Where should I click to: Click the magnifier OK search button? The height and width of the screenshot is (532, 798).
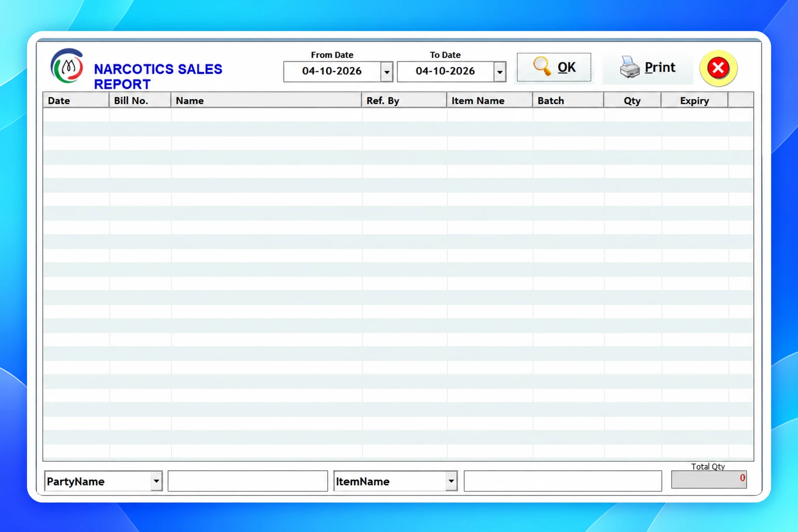coord(554,68)
